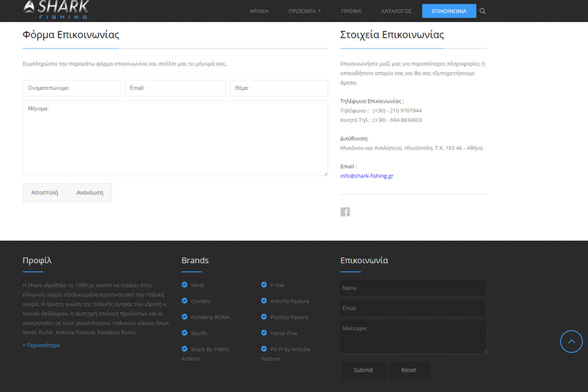Click the Shark Fishing logo
Screen dimensions: 588x392
tap(56, 9)
